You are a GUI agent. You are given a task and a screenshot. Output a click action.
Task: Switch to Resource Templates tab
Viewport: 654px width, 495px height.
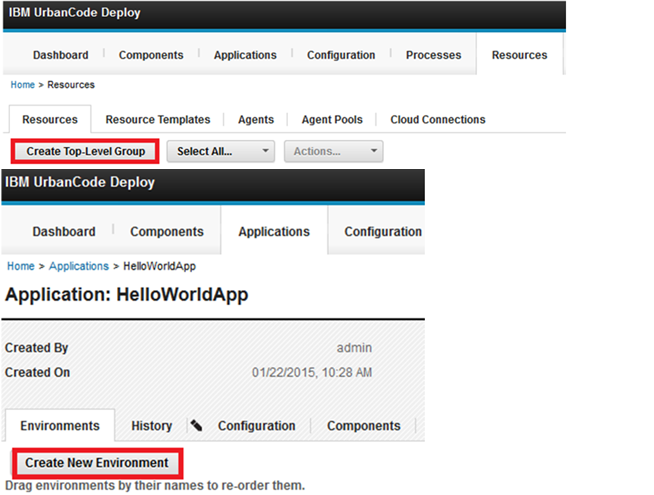click(x=158, y=120)
